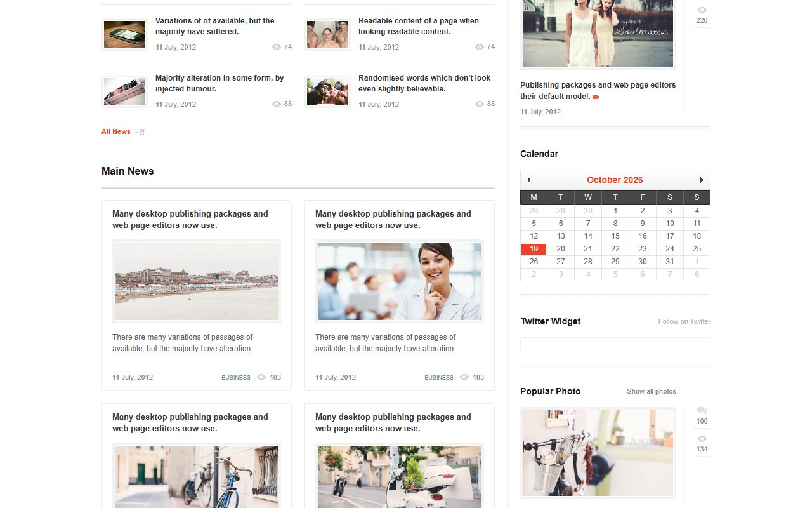Click the 'Twitter Widget' heading
The width and height of the screenshot is (812, 508).
click(551, 321)
